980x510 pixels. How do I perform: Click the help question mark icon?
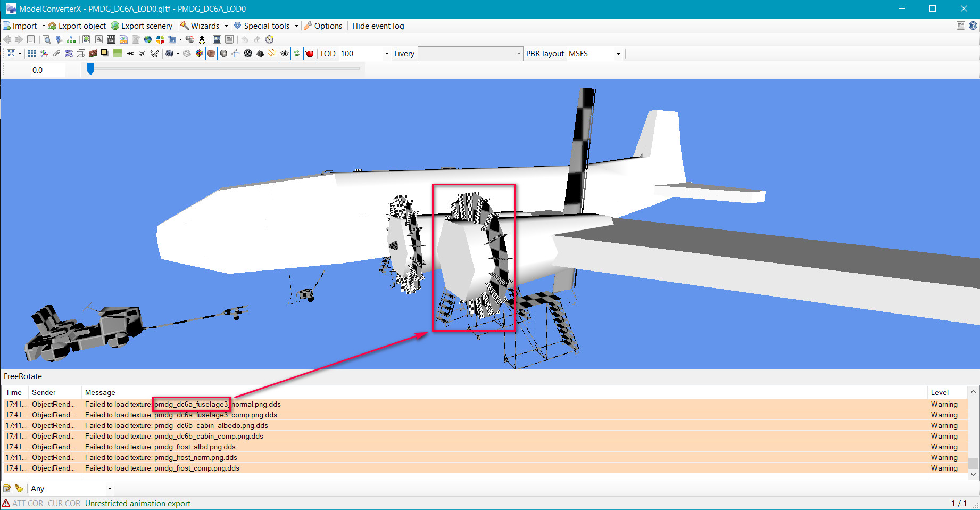coord(973,26)
